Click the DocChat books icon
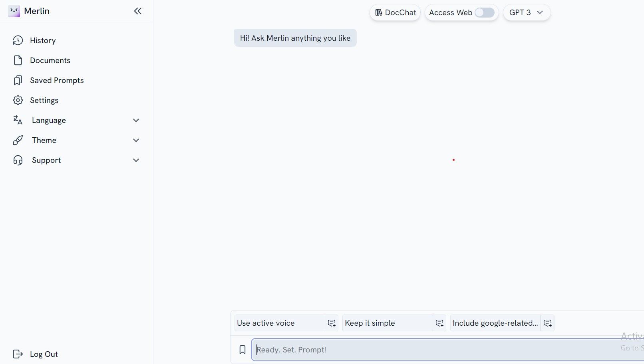 378,12
